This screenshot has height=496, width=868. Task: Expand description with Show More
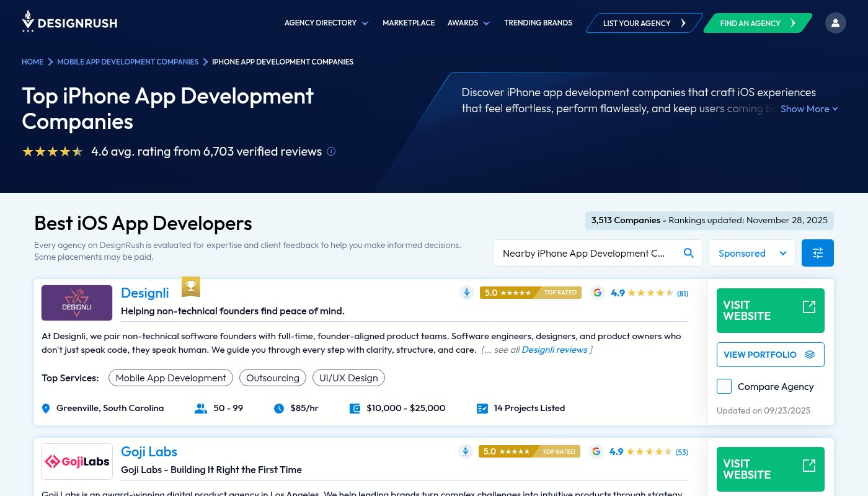tap(808, 108)
